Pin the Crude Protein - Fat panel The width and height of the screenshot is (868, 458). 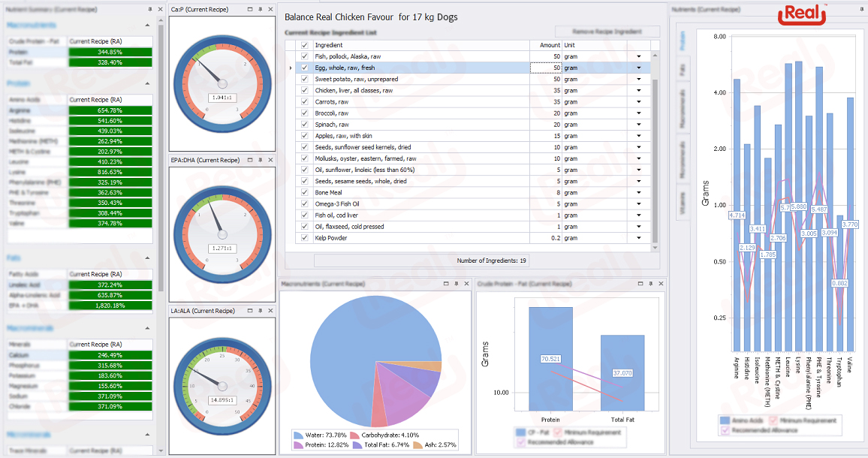click(651, 284)
